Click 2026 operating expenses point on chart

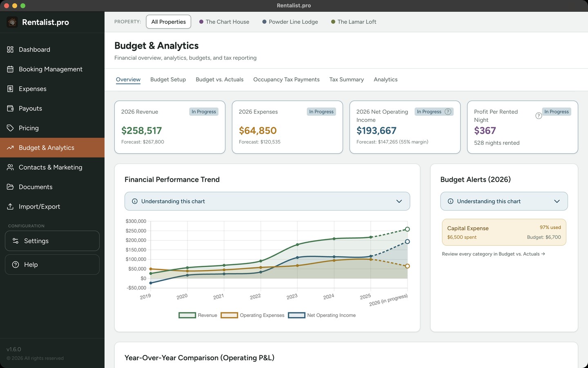[x=407, y=266]
